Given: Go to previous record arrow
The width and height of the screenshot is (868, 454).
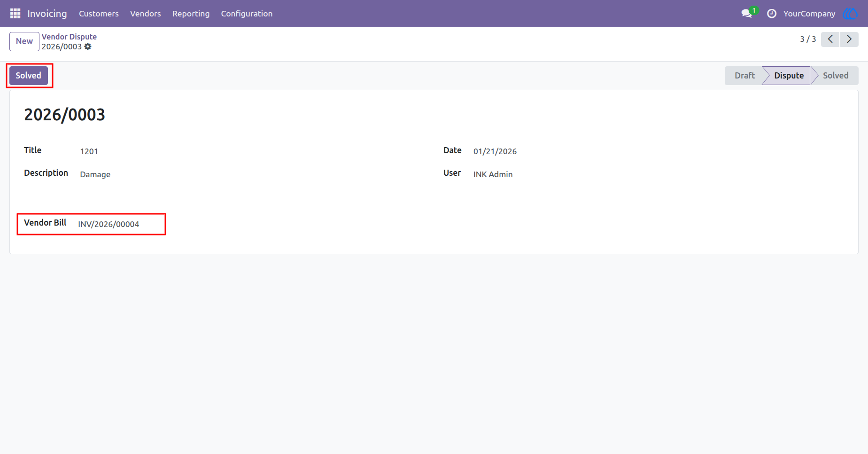Looking at the screenshot, I should tap(830, 39).
